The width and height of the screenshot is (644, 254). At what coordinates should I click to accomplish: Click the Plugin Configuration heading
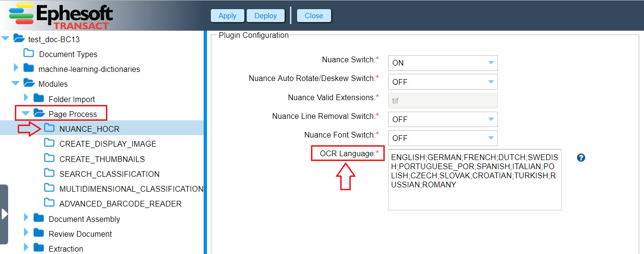254,35
